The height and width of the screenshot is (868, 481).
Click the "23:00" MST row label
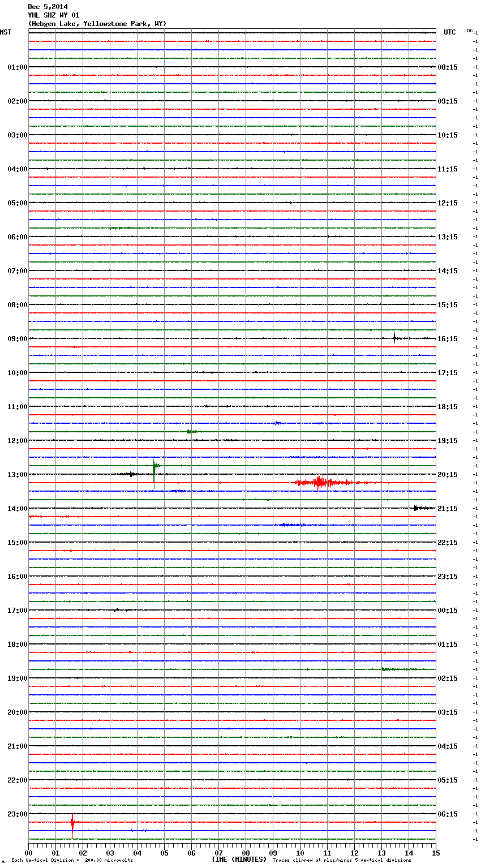tap(18, 814)
